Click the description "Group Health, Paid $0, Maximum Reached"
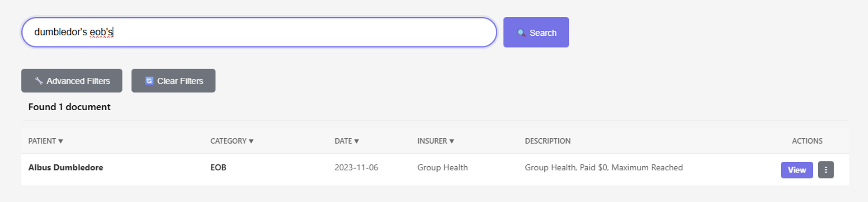The image size is (868, 202). click(604, 168)
